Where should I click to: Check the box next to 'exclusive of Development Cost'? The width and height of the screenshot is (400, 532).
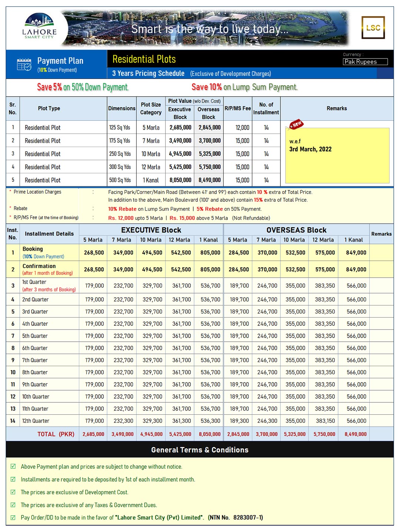tap(13, 492)
